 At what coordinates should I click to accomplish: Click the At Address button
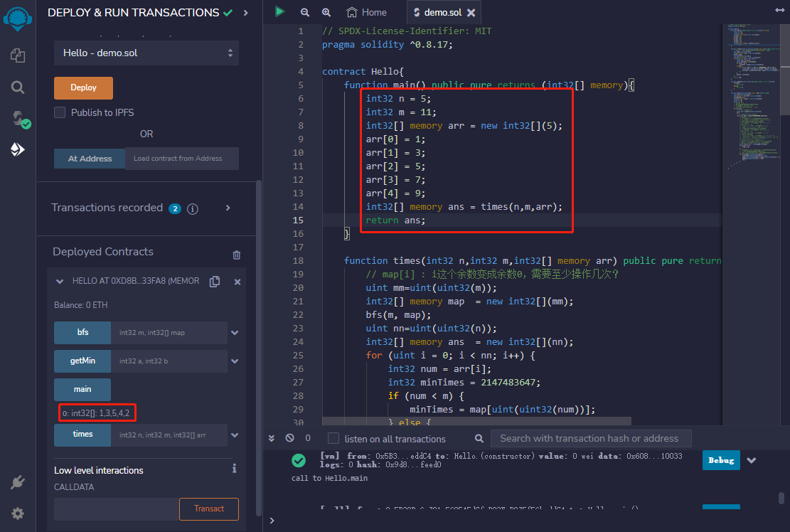click(90, 158)
